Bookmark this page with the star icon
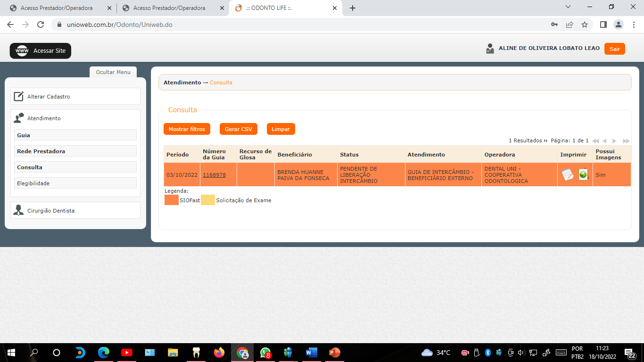The height and width of the screenshot is (362, 644). [x=585, y=25]
